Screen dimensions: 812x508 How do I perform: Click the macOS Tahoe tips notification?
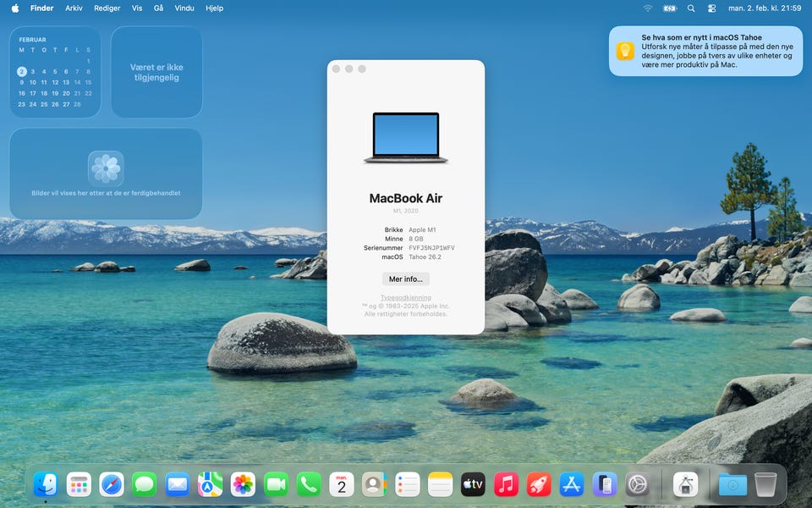tap(705, 51)
